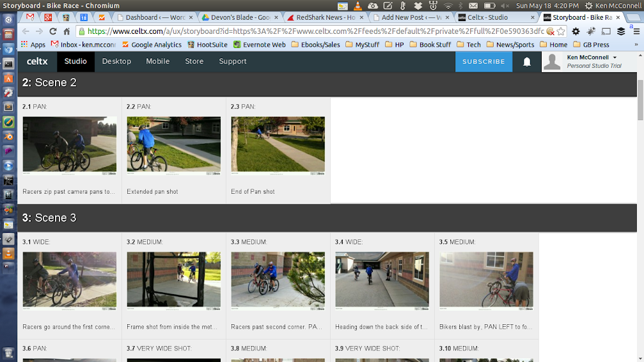Screen dimensions: 644x362
Task: Open the pinned Google+ tab
Action: coord(48,17)
